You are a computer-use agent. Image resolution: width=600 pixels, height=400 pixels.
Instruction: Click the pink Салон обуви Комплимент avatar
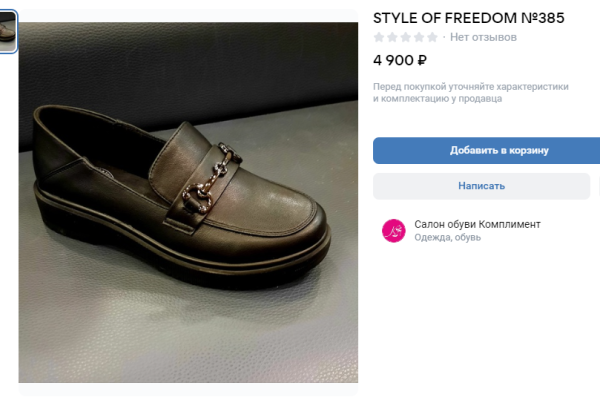click(x=393, y=231)
